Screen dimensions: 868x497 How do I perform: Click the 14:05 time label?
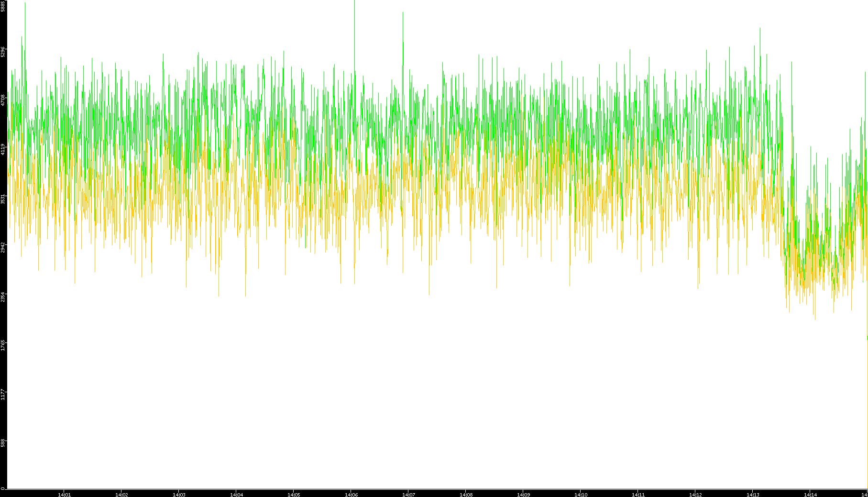coord(294,495)
